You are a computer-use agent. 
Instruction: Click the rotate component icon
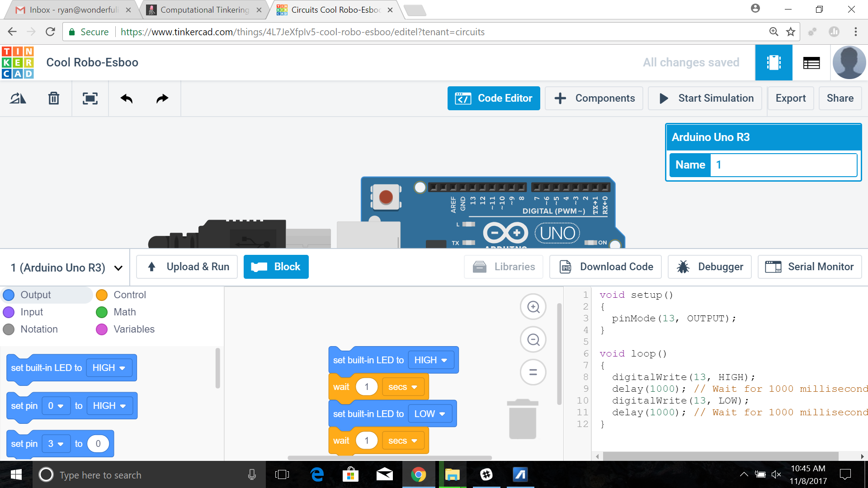coord(18,98)
